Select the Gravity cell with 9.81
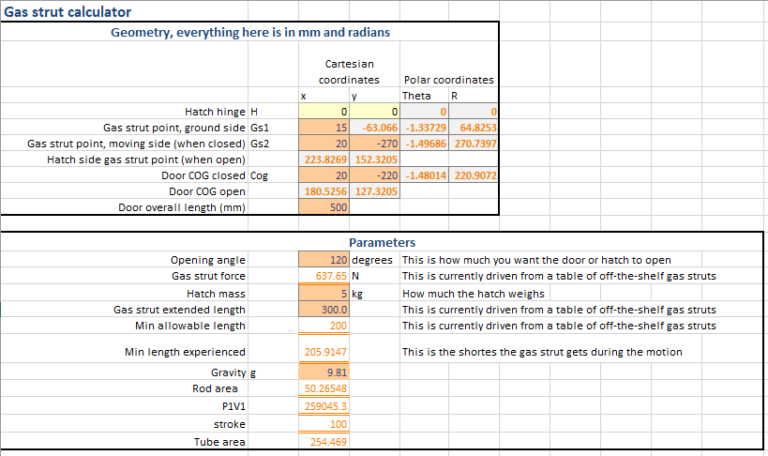The height and width of the screenshot is (456, 768). tap(324, 373)
